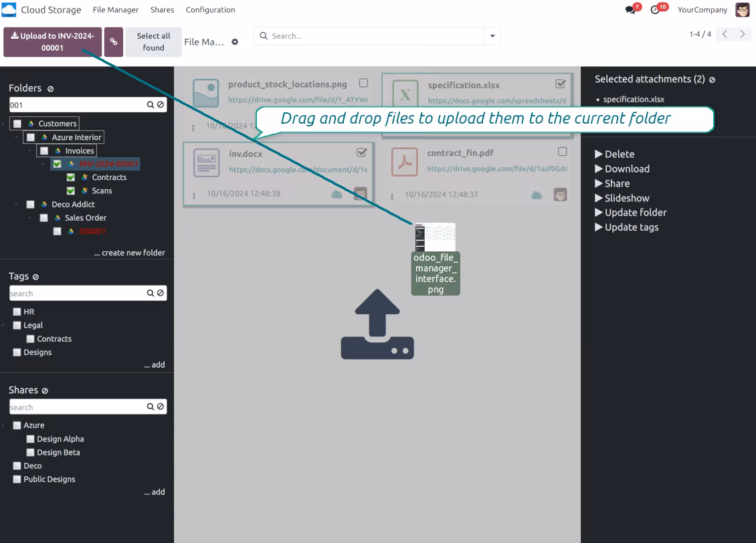Viewport: 756px width, 543px height.
Task: Click cloud sync icon on contract_fin.pdf card
Action: [x=537, y=195]
